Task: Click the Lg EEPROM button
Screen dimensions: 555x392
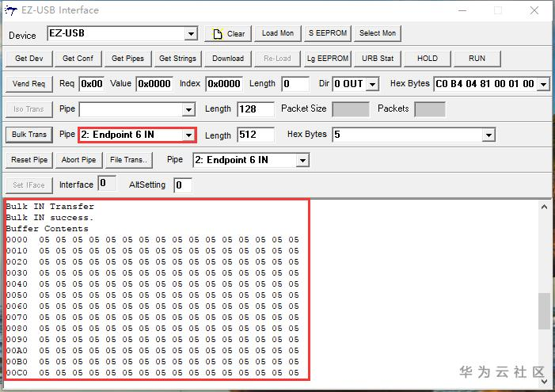Action: click(328, 59)
